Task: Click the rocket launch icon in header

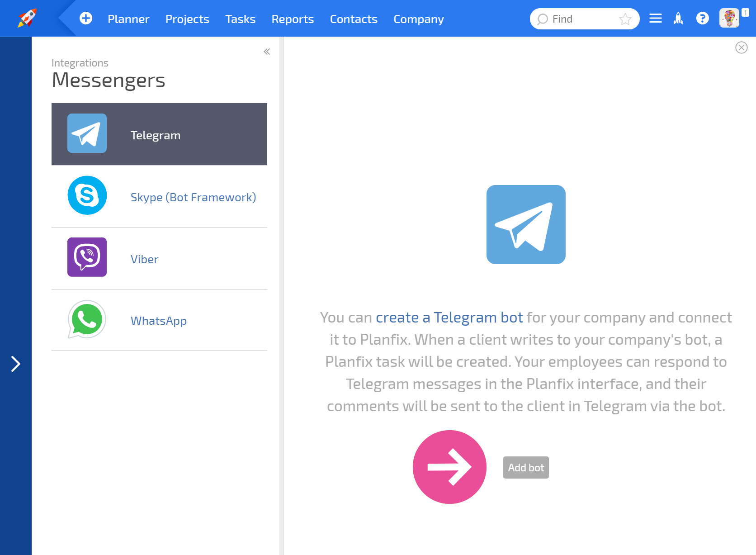Action: tap(678, 19)
